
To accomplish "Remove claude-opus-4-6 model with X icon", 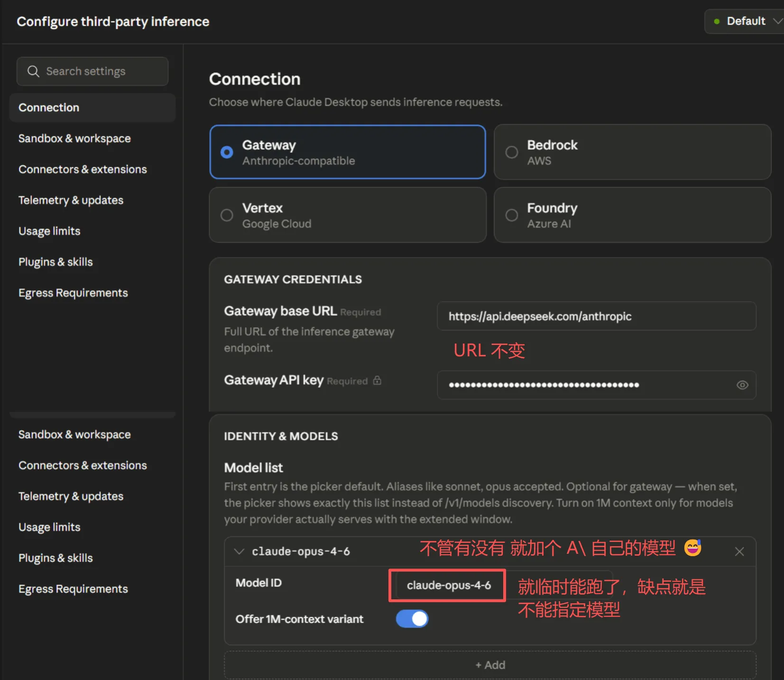I will (739, 551).
